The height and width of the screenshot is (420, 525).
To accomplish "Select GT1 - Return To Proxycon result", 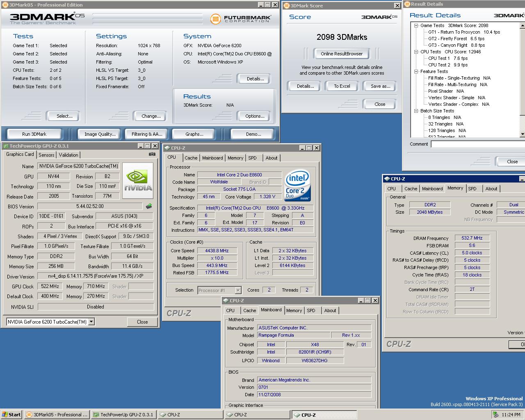I will [x=464, y=32].
